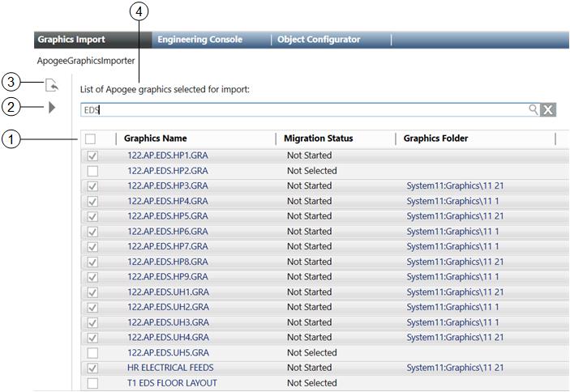Open folder link for 122.AP.EDS.UH1.GRA row
The width and height of the screenshot is (570, 392).
click(x=455, y=292)
